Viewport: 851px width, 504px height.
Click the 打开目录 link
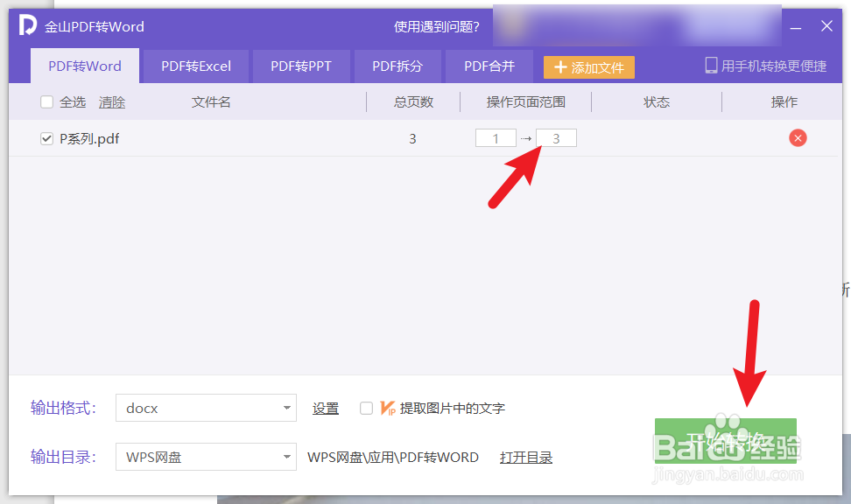[526, 458]
